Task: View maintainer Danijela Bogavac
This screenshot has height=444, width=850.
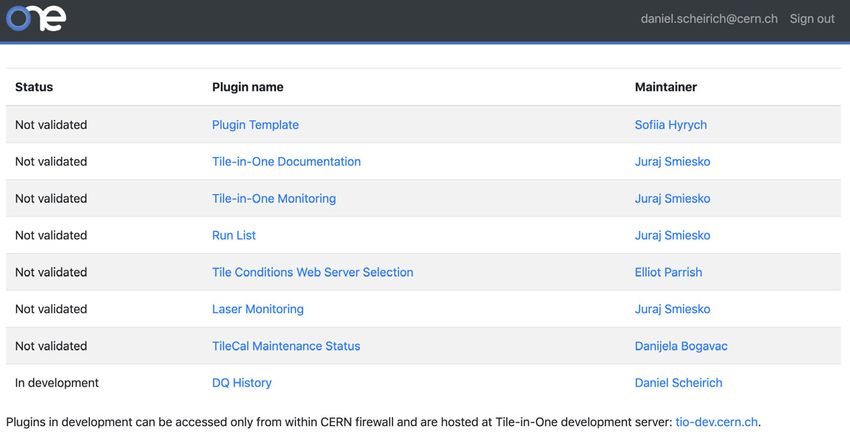Action: coord(681,346)
